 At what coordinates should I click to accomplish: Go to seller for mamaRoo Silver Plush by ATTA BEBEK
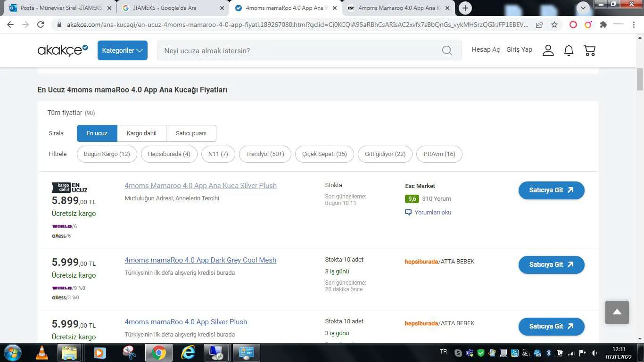[552, 327]
